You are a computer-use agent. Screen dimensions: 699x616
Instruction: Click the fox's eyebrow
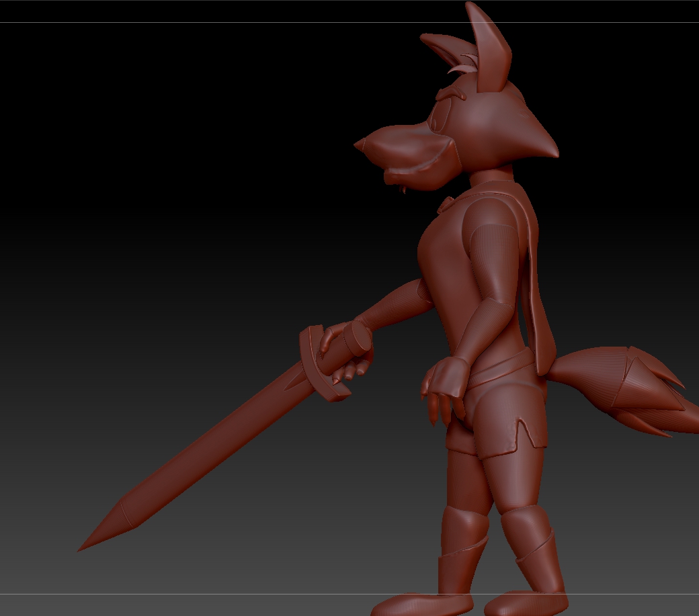450,93
